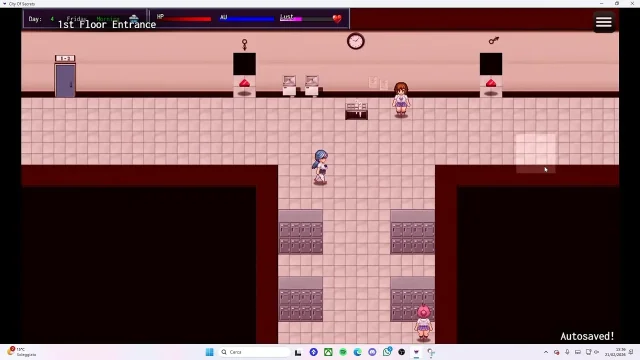Click the blue round up-arrow icon in the taskbar
The width and height of the screenshot is (640, 360).
pyautogui.click(x=313, y=352)
